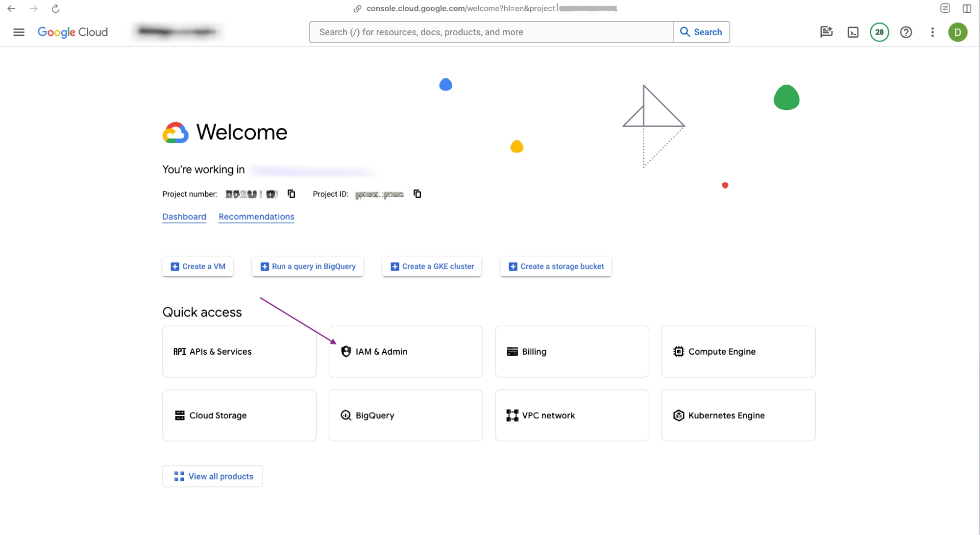
Task: Click the Create a VM button
Action: pos(197,267)
